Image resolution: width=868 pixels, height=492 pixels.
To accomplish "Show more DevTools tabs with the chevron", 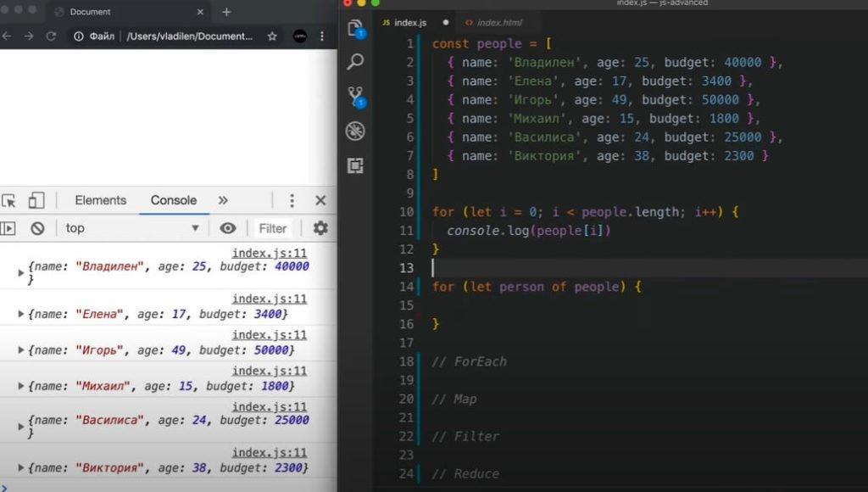I will (223, 201).
